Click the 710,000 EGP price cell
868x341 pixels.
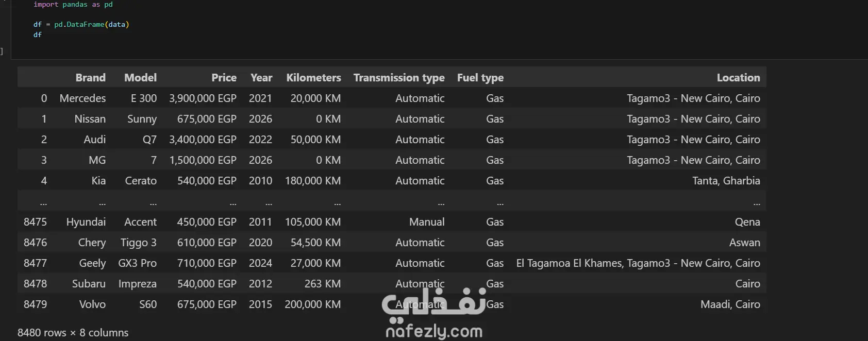tap(207, 263)
